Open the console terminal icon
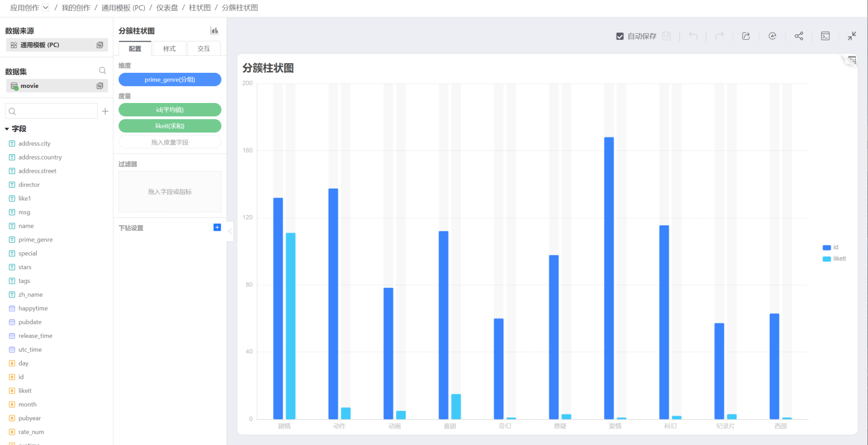Viewport: 868px width, 445px height. (825, 36)
